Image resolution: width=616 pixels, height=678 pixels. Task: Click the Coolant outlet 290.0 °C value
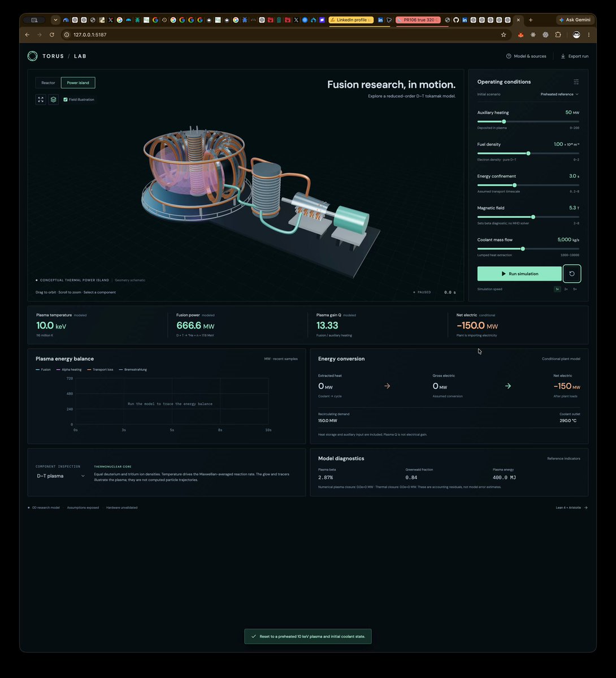tap(567, 421)
